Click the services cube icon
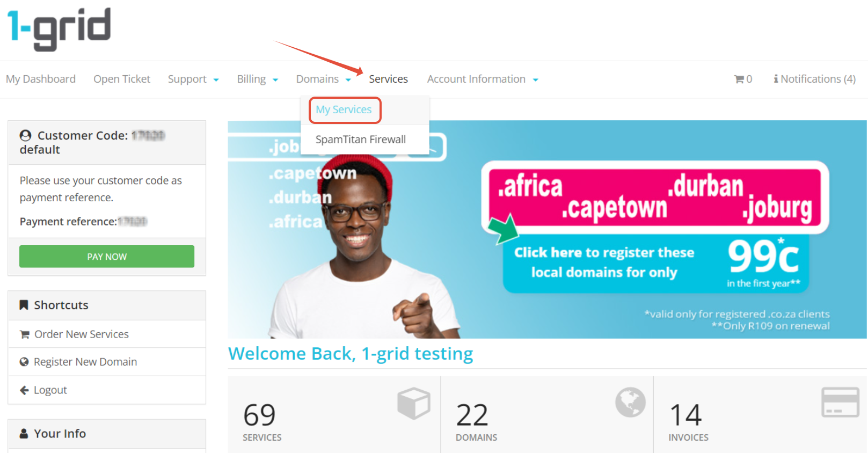Viewport: 868px width, 453px height. 413,403
